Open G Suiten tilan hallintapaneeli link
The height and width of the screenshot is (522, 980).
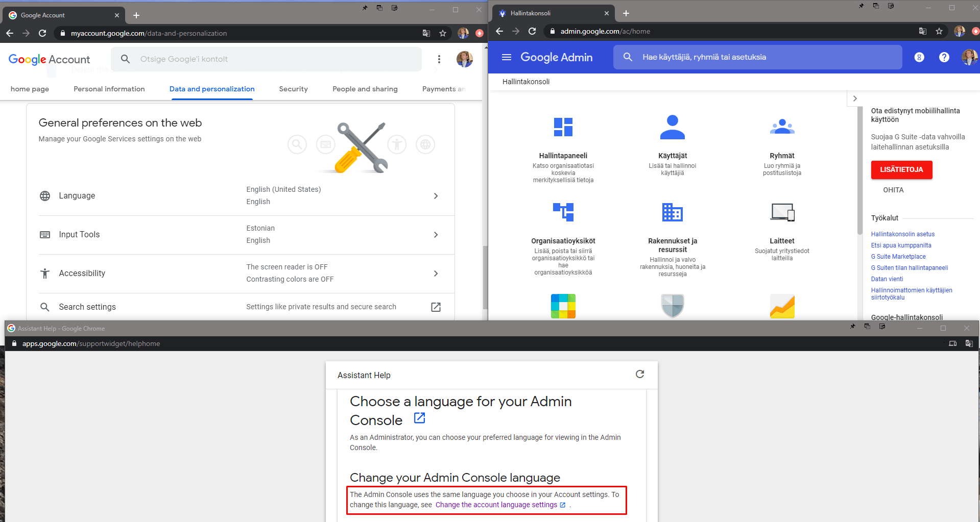(x=909, y=268)
